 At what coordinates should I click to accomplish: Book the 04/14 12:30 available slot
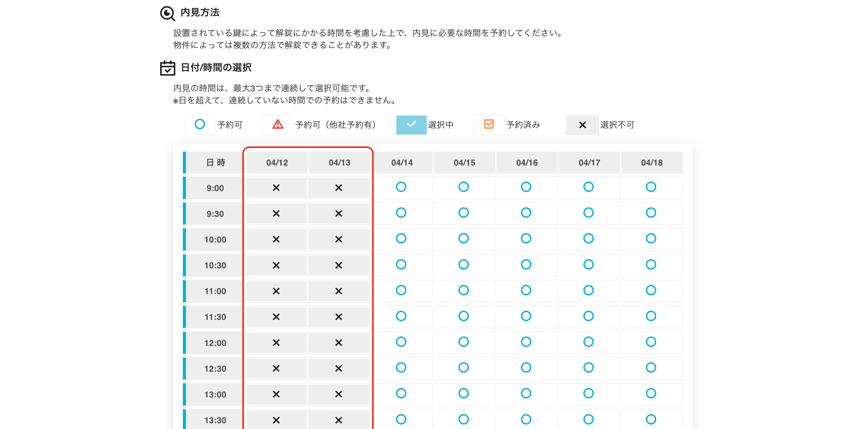point(401,368)
